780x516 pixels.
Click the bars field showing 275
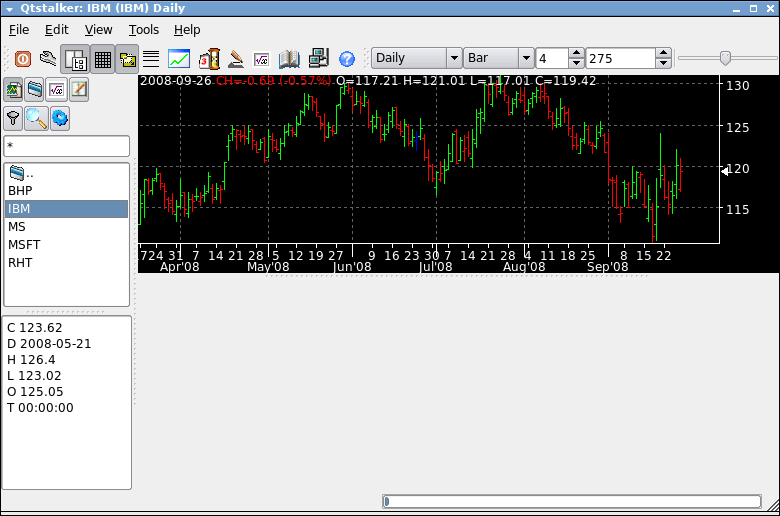pos(620,58)
